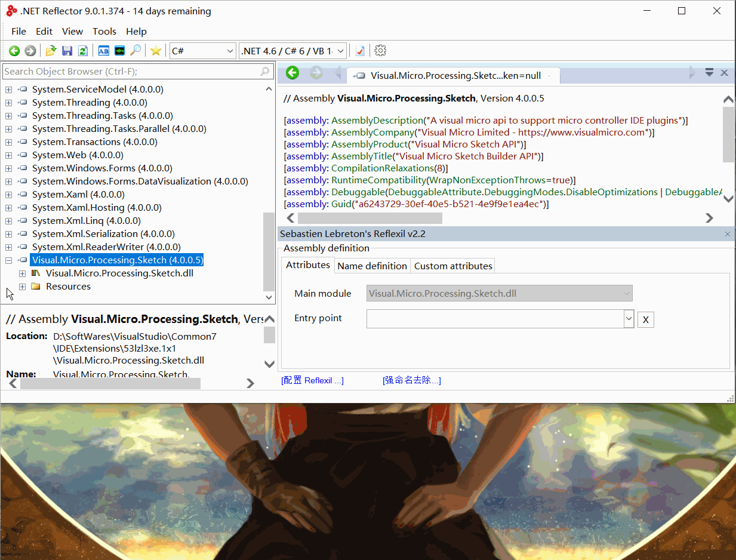Select System.Xml.ReaderWriter (4.0.0.0) in the tree
736x560 pixels.
pyautogui.click(x=106, y=247)
